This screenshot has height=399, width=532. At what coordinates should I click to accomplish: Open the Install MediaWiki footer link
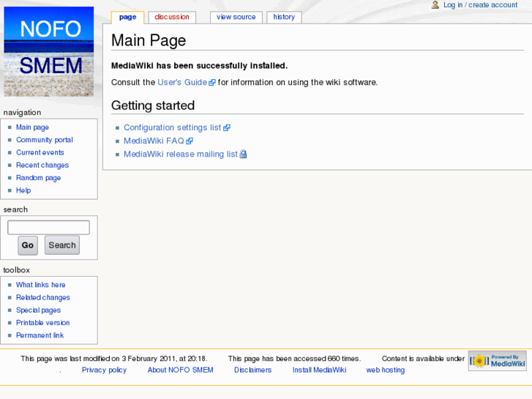[x=319, y=370]
